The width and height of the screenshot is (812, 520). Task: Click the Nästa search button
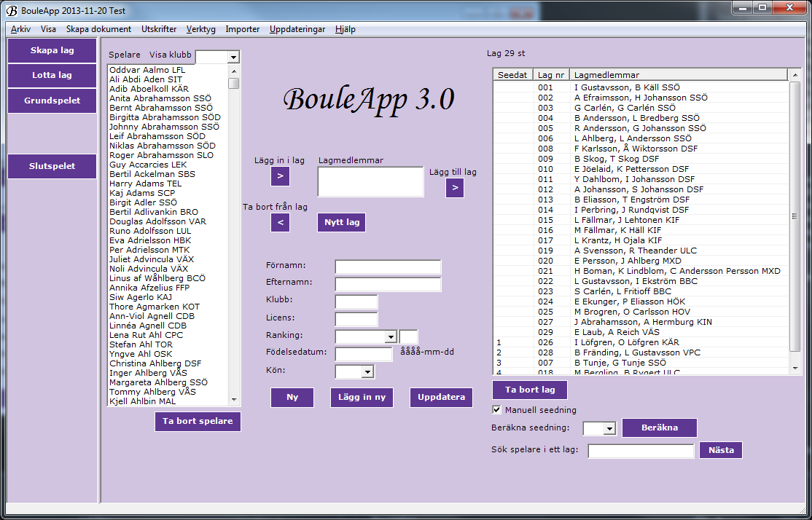721,449
